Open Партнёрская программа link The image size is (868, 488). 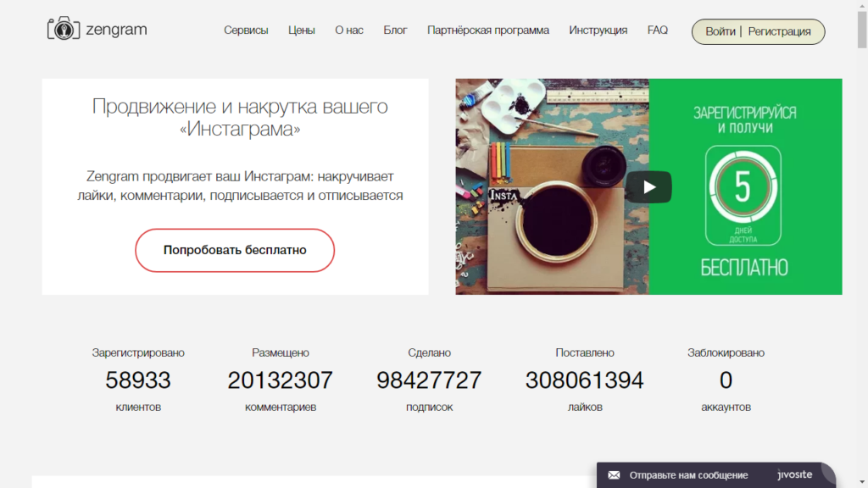coord(487,30)
